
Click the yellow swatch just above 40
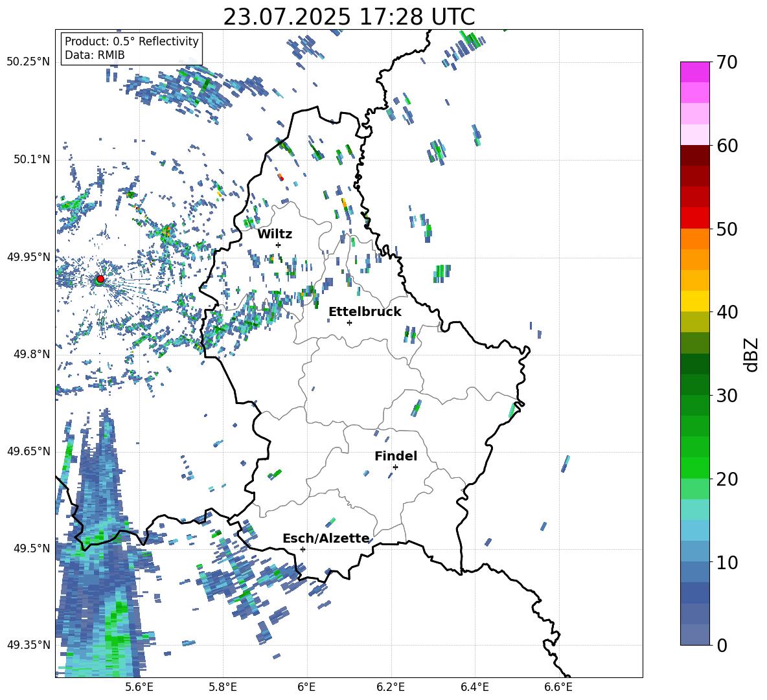point(694,301)
